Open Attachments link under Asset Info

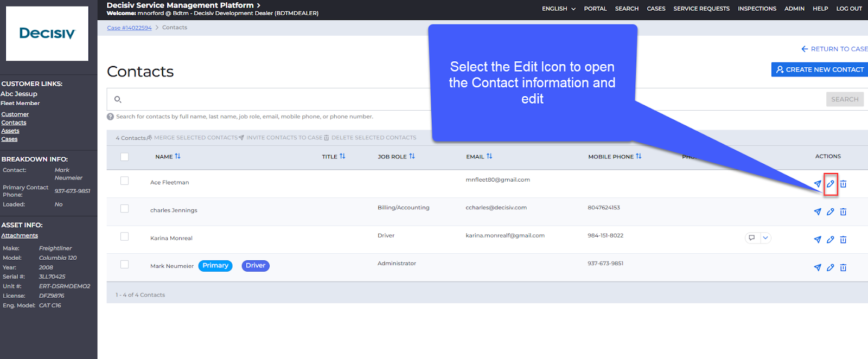click(x=20, y=235)
